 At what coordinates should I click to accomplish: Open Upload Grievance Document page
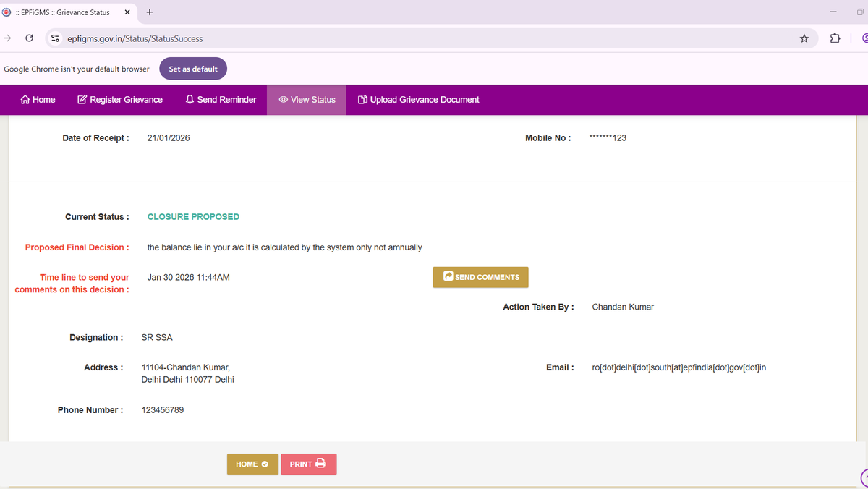[419, 100]
